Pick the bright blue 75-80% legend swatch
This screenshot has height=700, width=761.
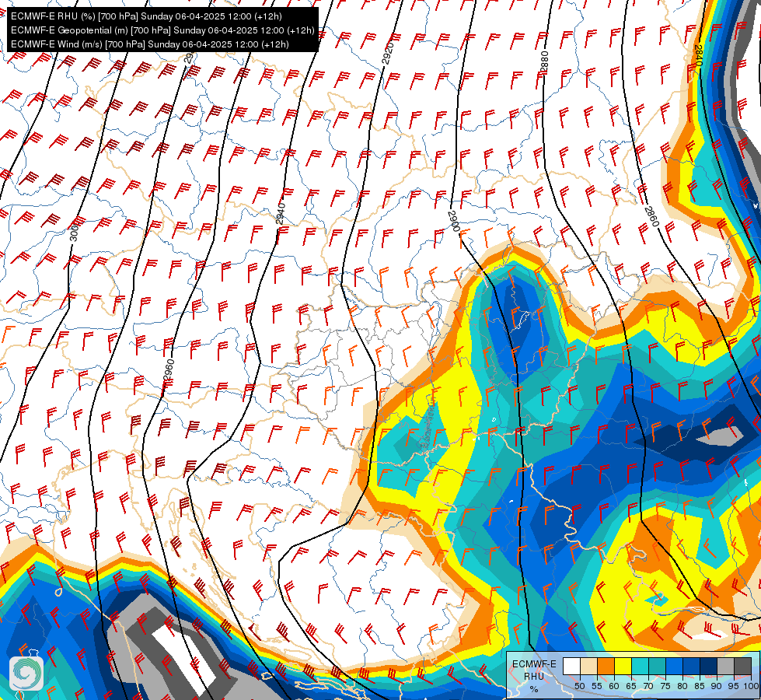point(674,667)
